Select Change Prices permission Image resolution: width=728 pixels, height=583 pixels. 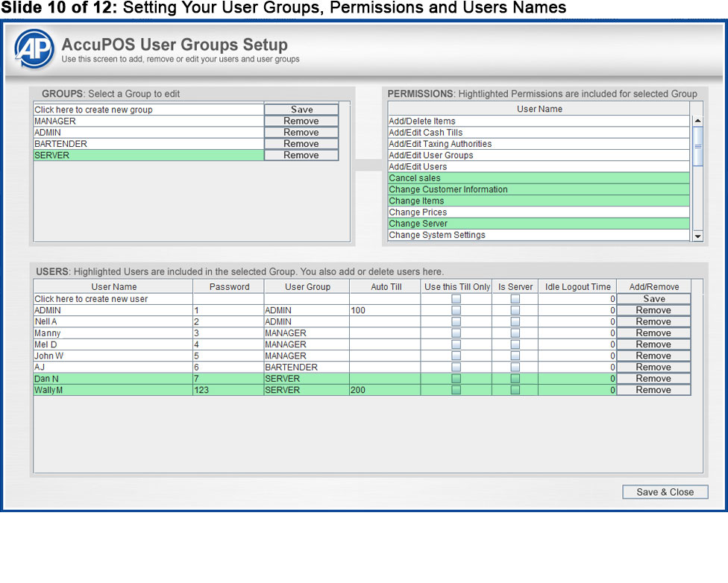[539, 212]
